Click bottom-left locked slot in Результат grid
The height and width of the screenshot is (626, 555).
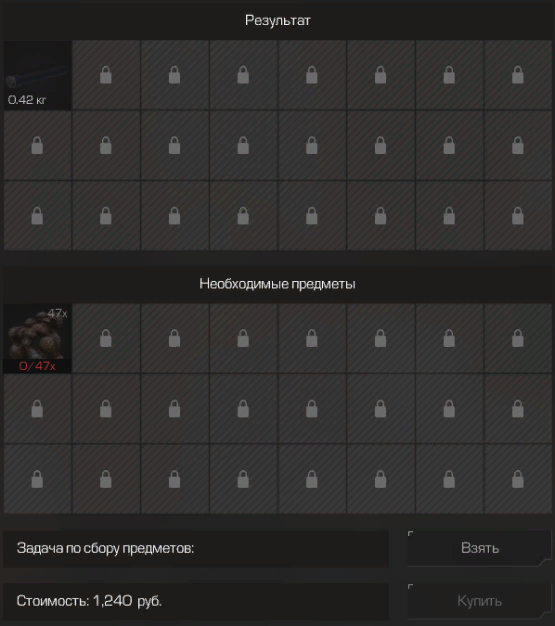pos(38,216)
